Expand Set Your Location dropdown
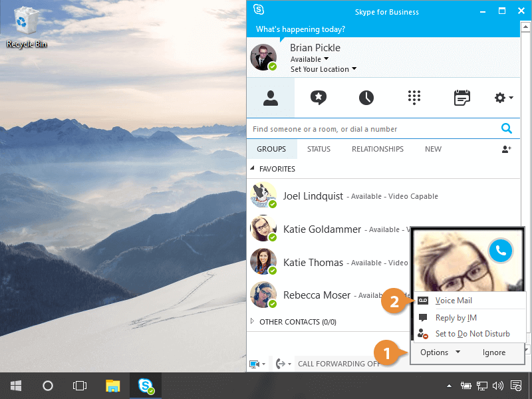The height and width of the screenshot is (399, 532). point(323,69)
